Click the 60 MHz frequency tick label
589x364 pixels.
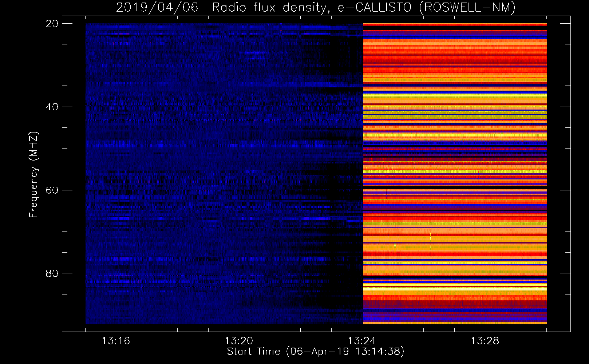pyautogui.click(x=52, y=190)
